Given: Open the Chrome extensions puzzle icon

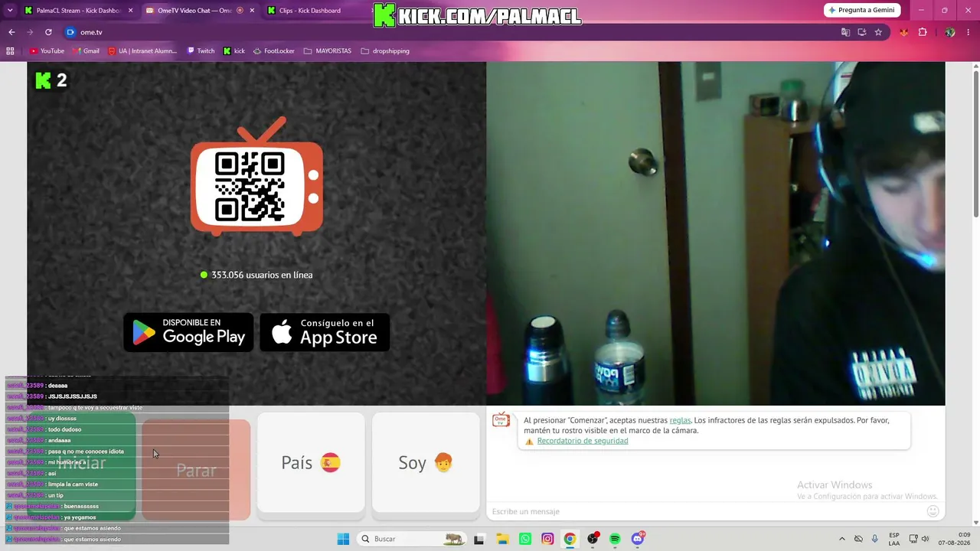Looking at the screenshot, I should (x=923, y=32).
